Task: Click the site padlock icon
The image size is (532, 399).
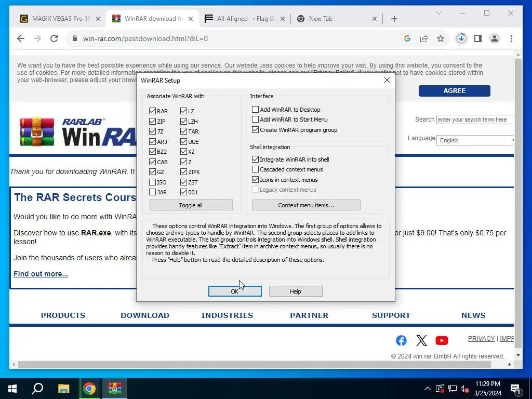Action: coord(75,38)
